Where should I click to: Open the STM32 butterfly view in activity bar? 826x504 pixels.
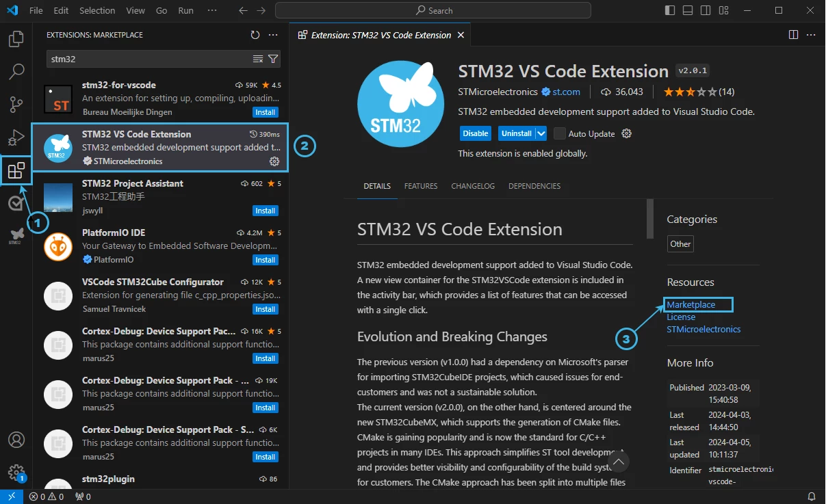pos(16,236)
